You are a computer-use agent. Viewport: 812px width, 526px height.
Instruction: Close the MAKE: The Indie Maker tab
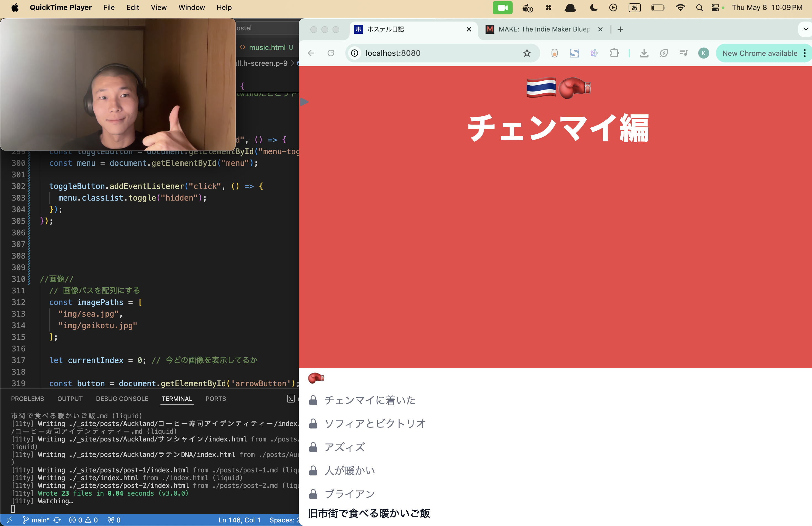click(x=600, y=29)
